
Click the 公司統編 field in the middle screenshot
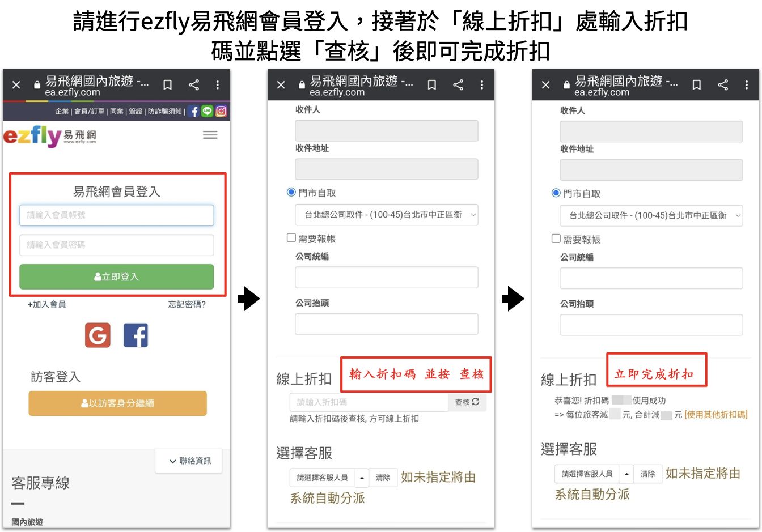[x=387, y=278]
